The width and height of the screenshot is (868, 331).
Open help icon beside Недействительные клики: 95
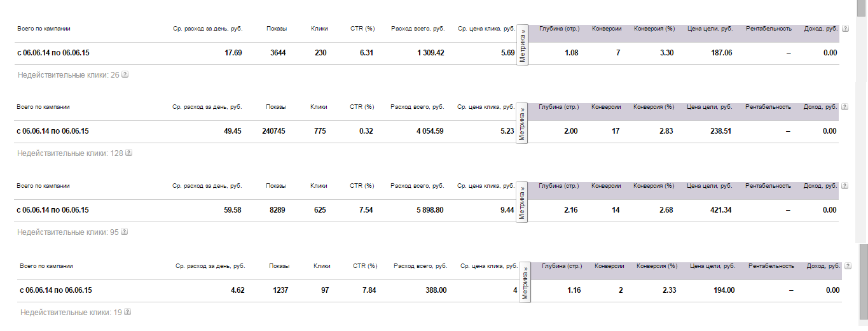pyautogui.click(x=125, y=232)
